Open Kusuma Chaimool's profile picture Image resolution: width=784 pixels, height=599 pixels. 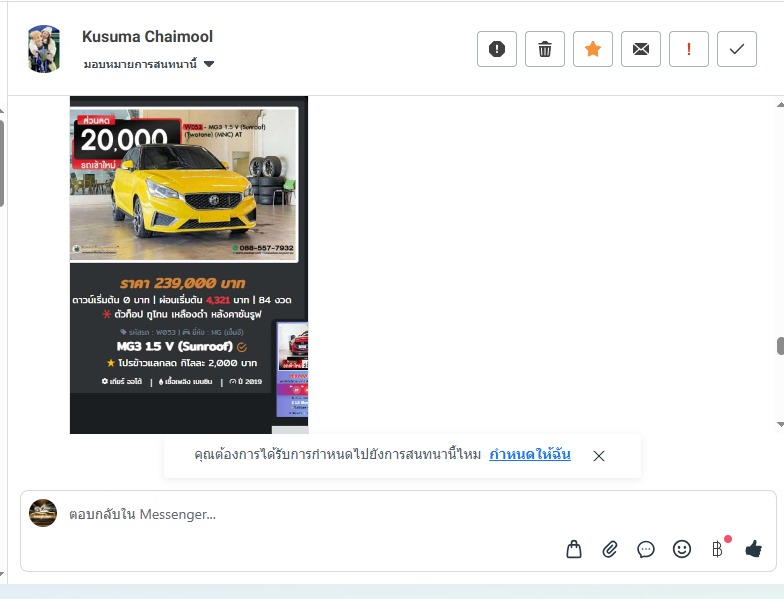(44, 49)
